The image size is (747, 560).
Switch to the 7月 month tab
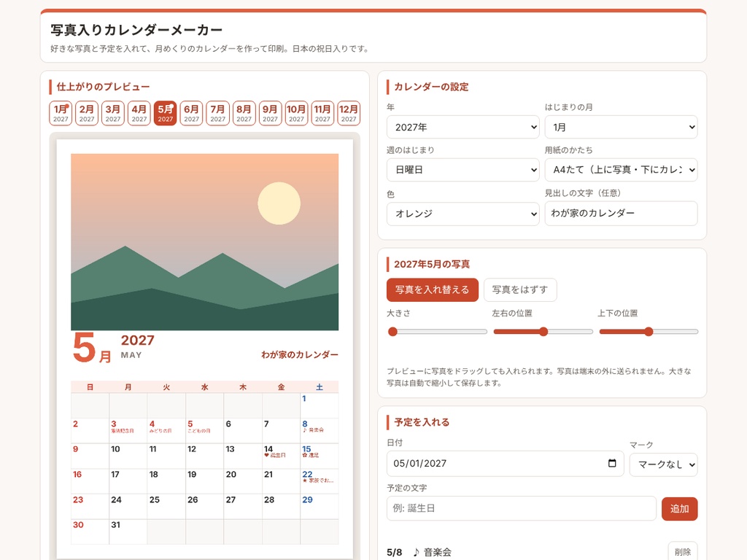(217, 113)
